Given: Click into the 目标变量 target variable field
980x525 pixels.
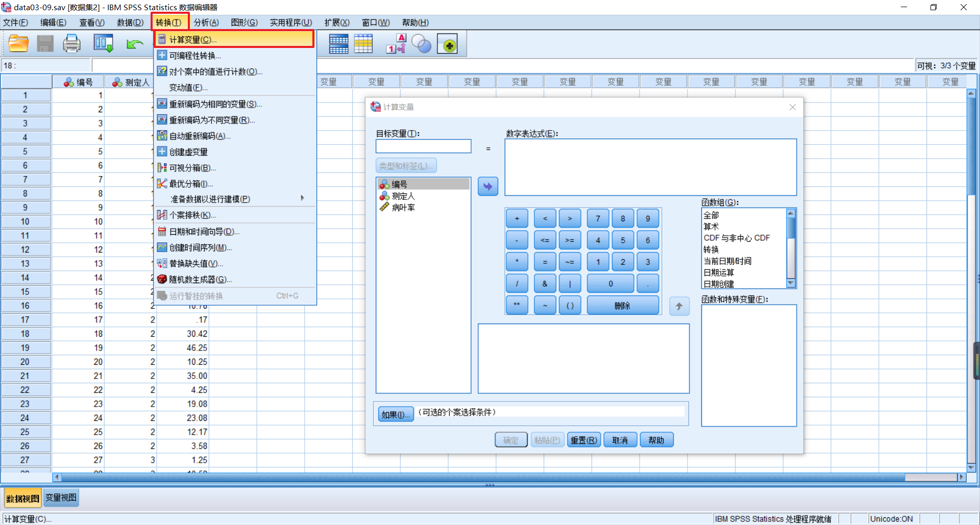Looking at the screenshot, I should point(424,146).
